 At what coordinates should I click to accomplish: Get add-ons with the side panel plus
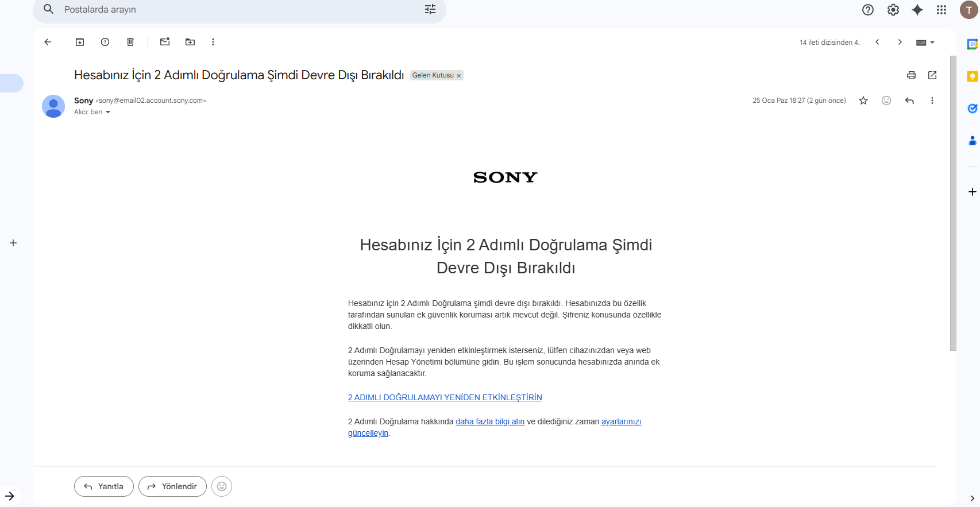[x=972, y=192]
